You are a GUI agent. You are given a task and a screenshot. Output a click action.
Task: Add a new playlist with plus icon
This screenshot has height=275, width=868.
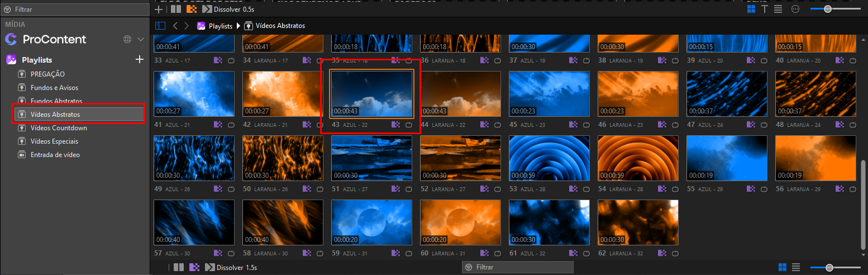[x=140, y=59]
